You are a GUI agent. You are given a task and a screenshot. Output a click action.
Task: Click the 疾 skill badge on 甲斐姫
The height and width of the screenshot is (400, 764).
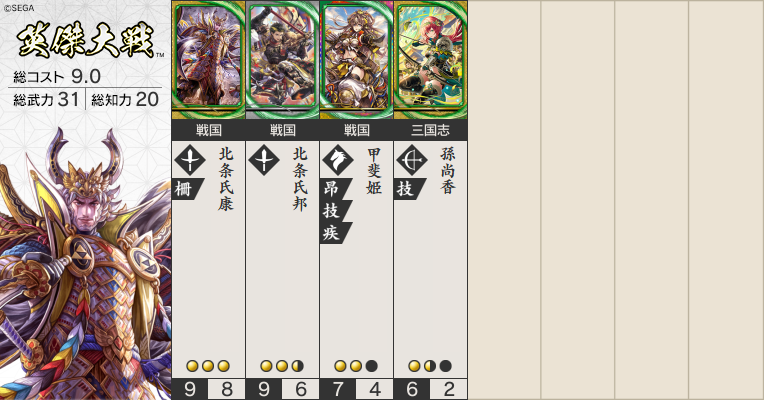tap(335, 233)
